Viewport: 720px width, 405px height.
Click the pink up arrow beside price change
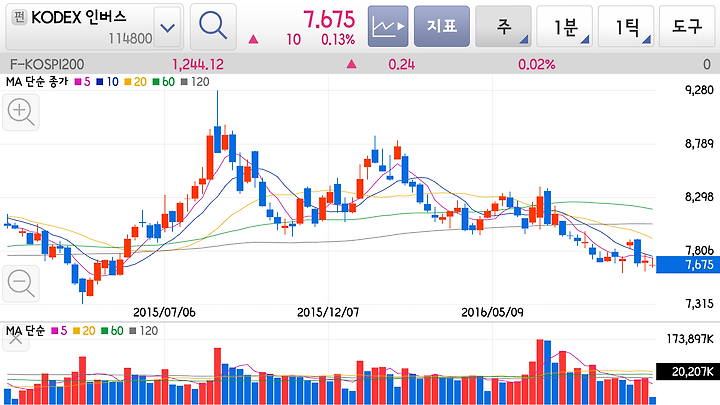[253, 39]
